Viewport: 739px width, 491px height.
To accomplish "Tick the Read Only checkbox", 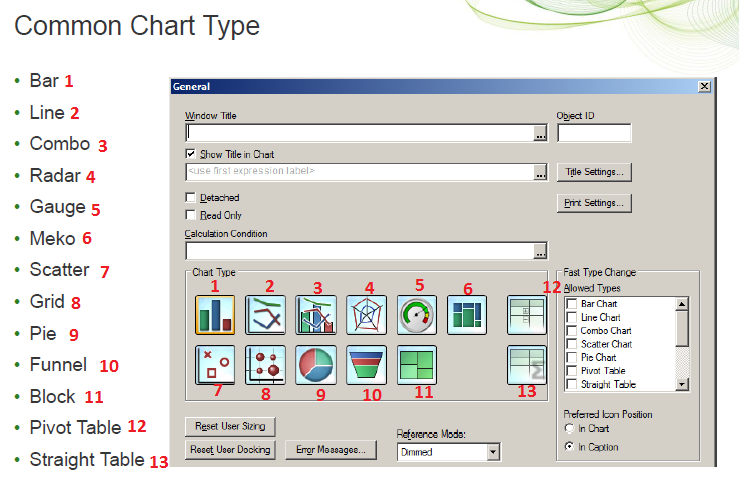I will [190, 215].
